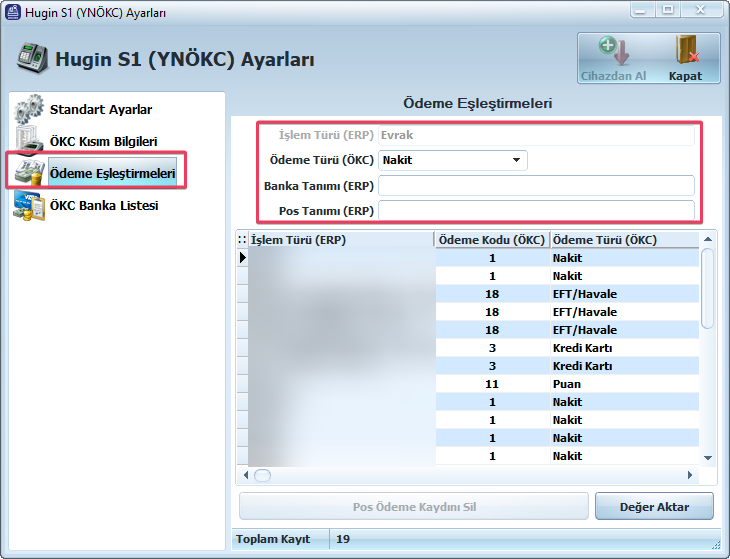Click the Standart Ayarlar gears icon

coord(28,109)
